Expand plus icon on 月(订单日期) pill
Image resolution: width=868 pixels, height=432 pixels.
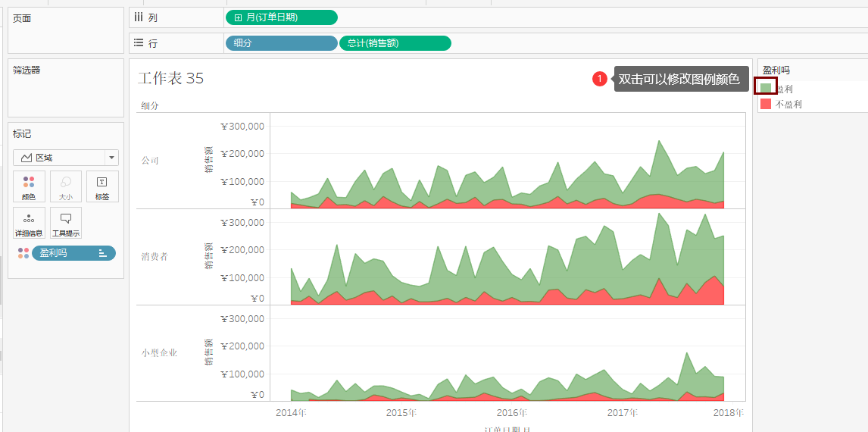tap(238, 17)
